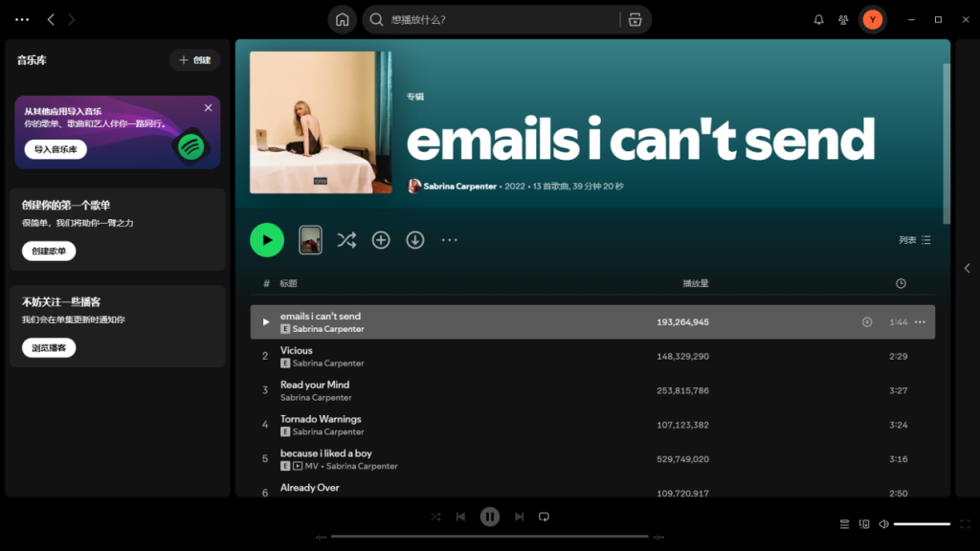
Task: Skip to the next track
Action: click(x=519, y=518)
